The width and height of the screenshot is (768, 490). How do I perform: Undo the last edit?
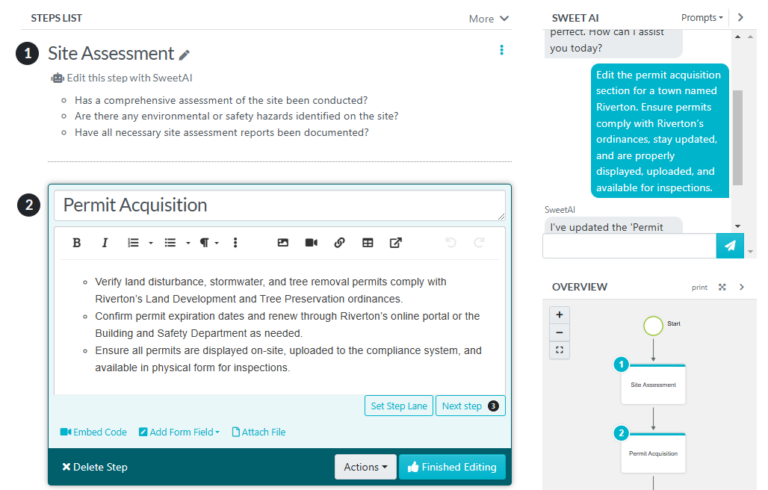pos(451,243)
